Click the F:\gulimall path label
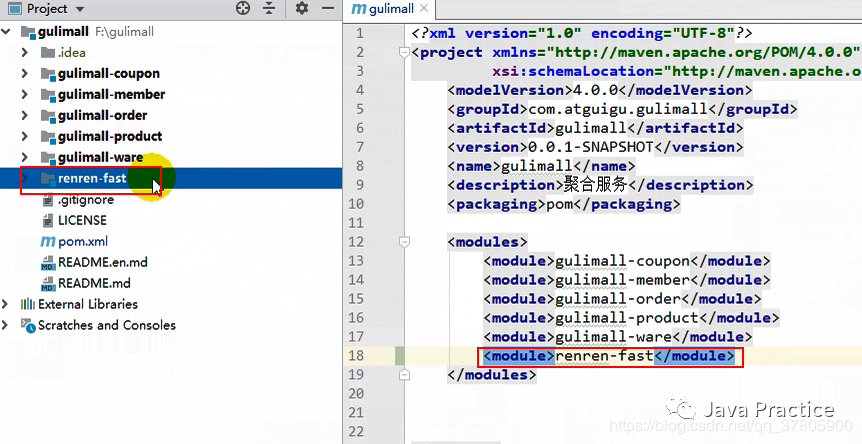This screenshot has width=862, height=444. point(124,32)
